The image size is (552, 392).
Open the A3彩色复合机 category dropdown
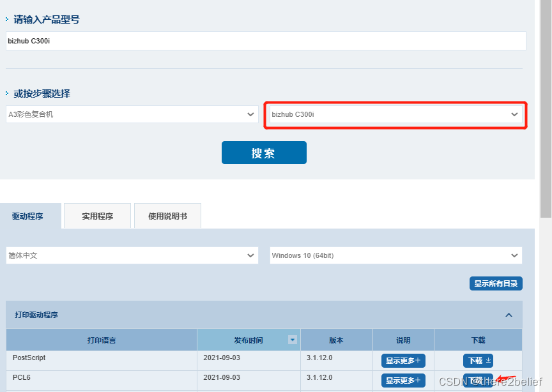tap(132, 114)
